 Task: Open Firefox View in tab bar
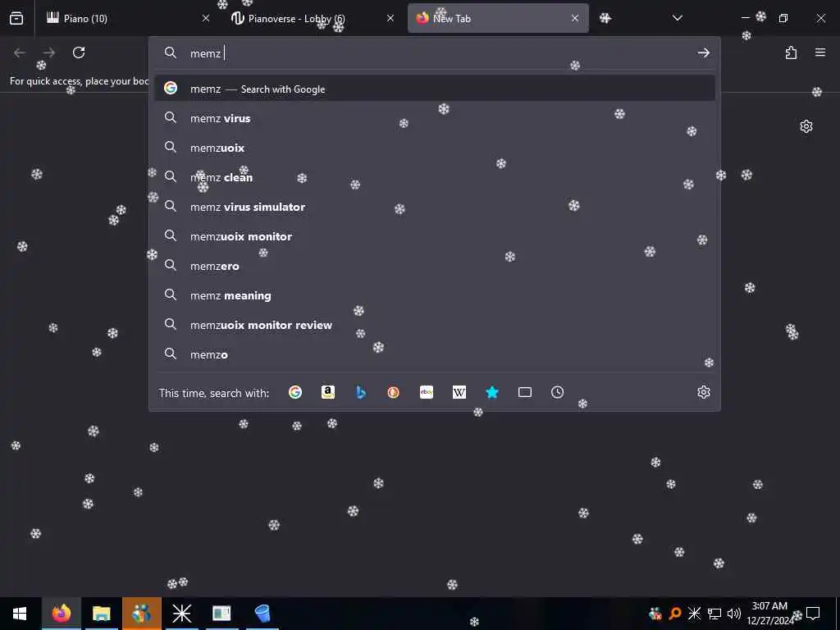[16, 18]
